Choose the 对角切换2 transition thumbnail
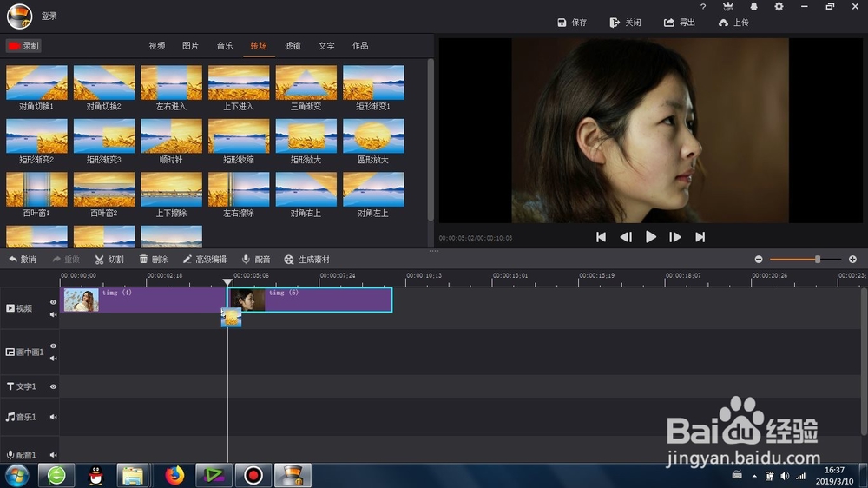This screenshot has width=868, height=488. tap(104, 82)
